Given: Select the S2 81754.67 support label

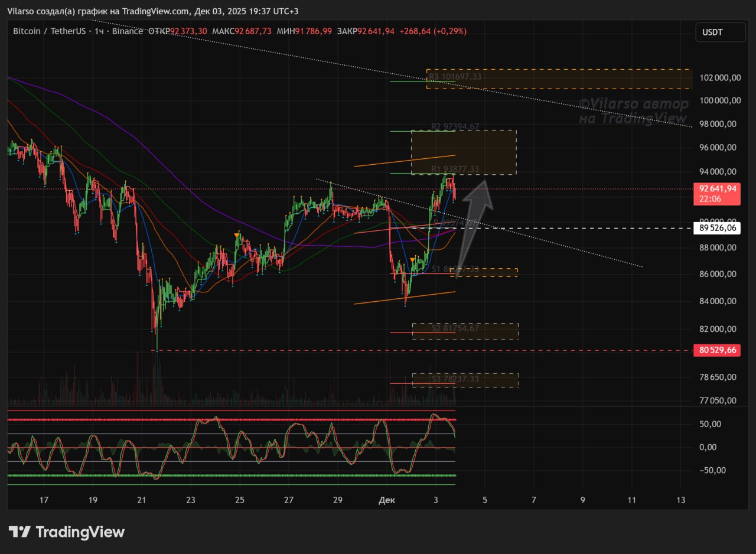Looking at the screenshot, I should click(x=455, y=328).
